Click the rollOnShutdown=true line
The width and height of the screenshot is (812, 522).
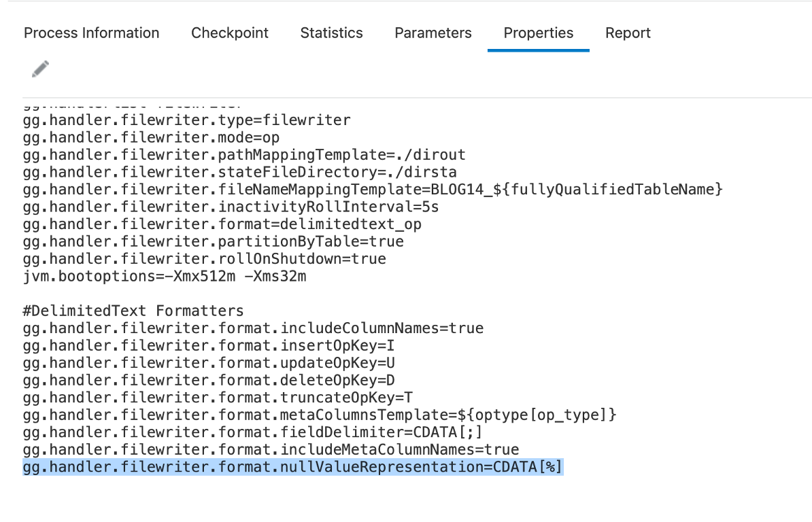tap(204, 259)
